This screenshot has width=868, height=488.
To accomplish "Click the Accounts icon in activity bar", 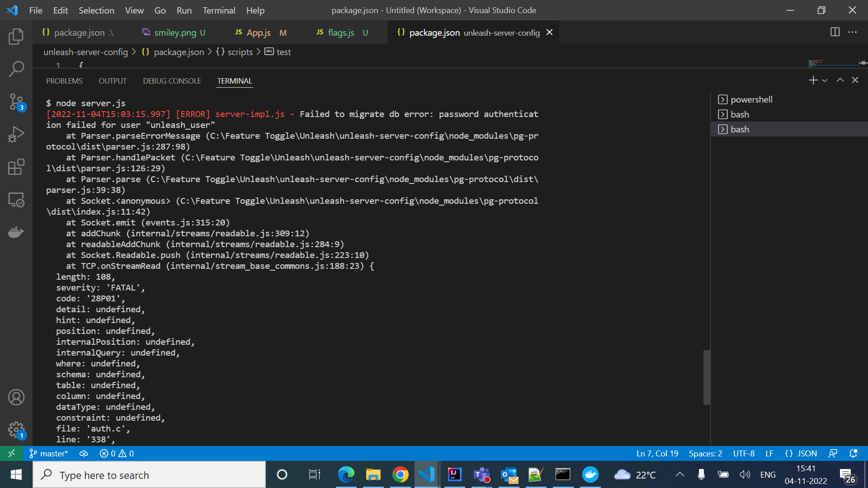I will (16, 397).
